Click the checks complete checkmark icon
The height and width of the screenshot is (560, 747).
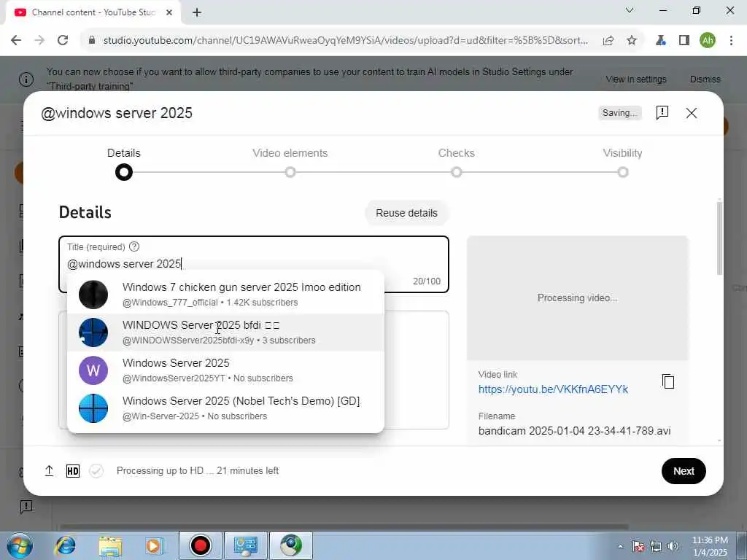click(x=96, y=471)
